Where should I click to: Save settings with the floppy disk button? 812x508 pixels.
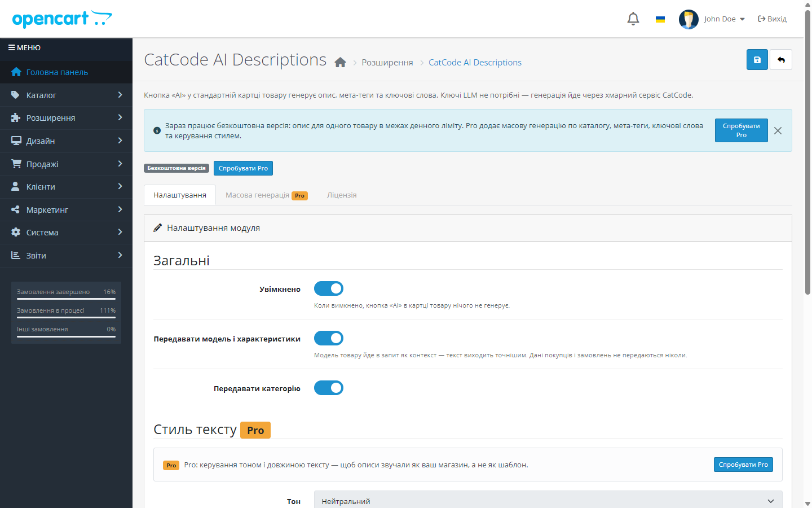[x=757, y=59]
